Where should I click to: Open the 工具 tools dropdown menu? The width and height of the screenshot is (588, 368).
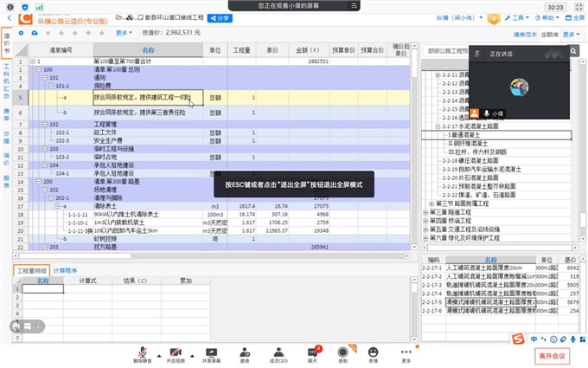517,17
